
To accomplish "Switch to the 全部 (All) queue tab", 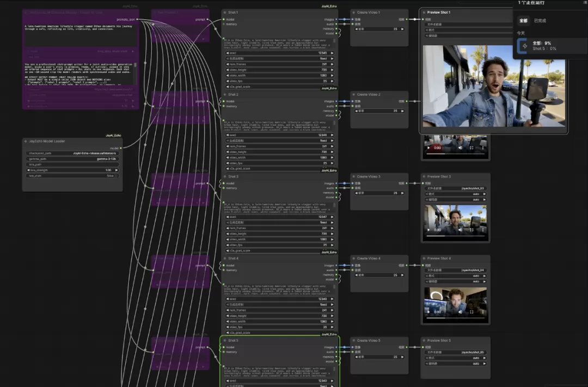I will coord(523,21).
